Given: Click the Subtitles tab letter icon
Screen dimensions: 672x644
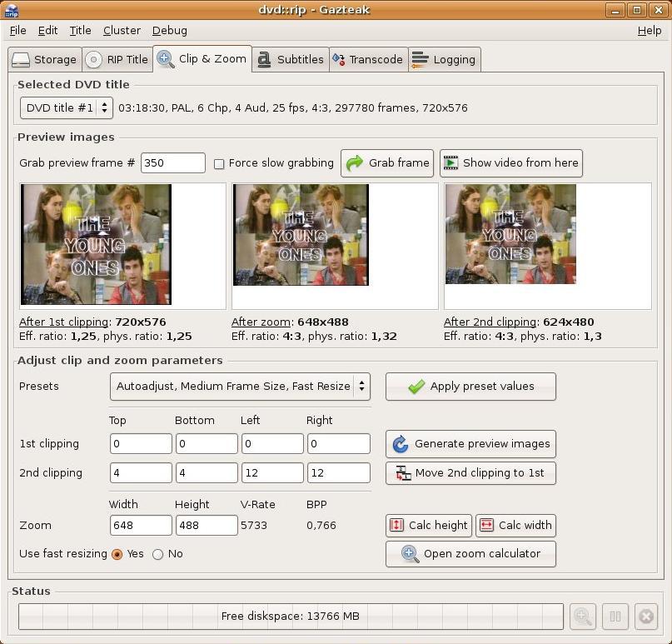Looking at the screenshot, I should tap(264, 60).
